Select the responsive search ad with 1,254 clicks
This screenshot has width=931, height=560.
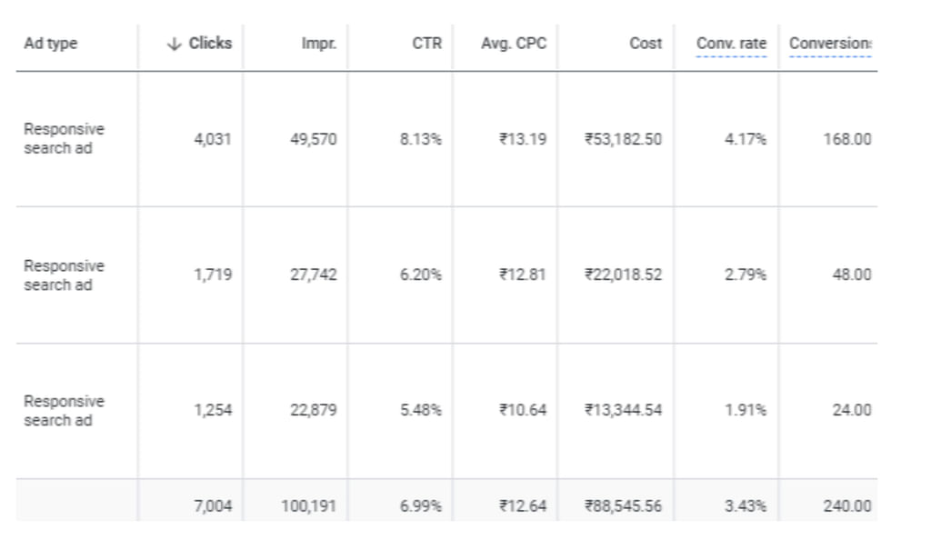tap(64, 410)
